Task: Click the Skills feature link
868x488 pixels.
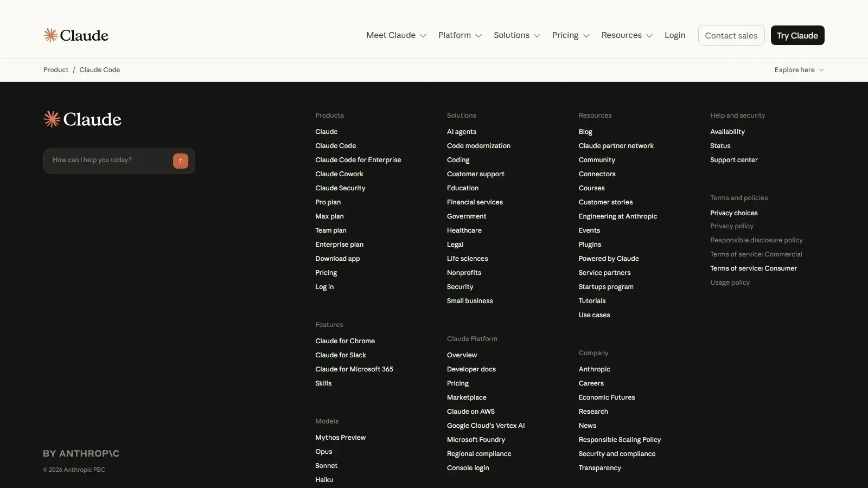Action: 323,383
